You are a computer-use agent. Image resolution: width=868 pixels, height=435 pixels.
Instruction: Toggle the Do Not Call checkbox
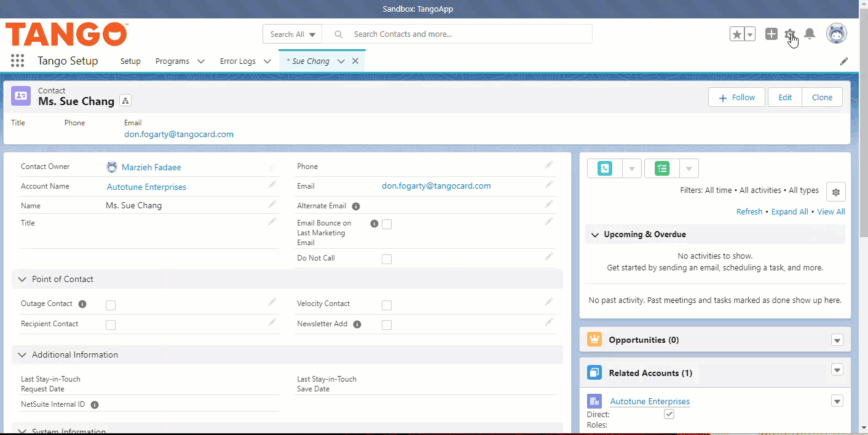[x=387, y=259]
